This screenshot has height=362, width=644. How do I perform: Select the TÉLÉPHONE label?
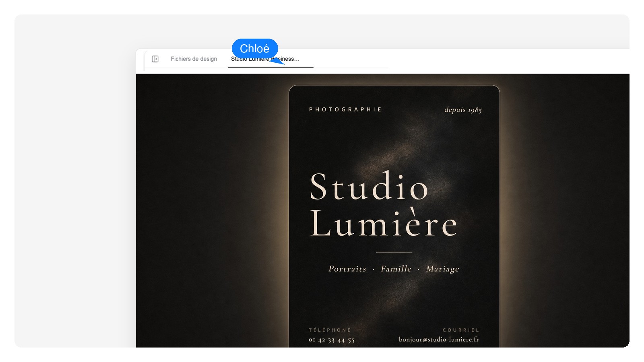coord(330,330)
